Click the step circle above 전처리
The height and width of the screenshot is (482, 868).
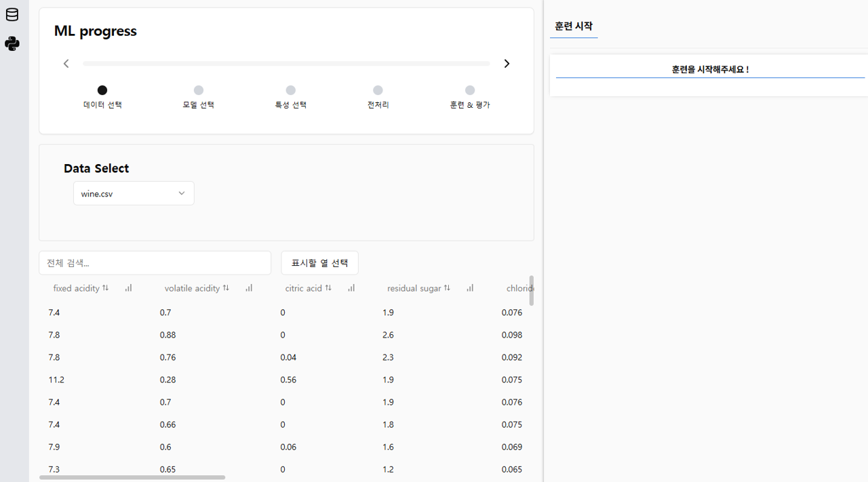coord(378,90)
